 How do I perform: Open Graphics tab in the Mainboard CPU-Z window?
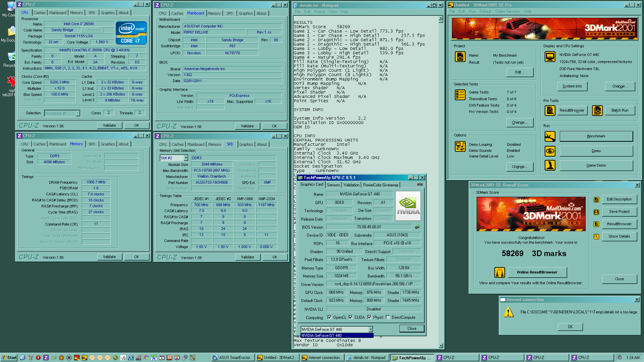(x=246, y=13)
